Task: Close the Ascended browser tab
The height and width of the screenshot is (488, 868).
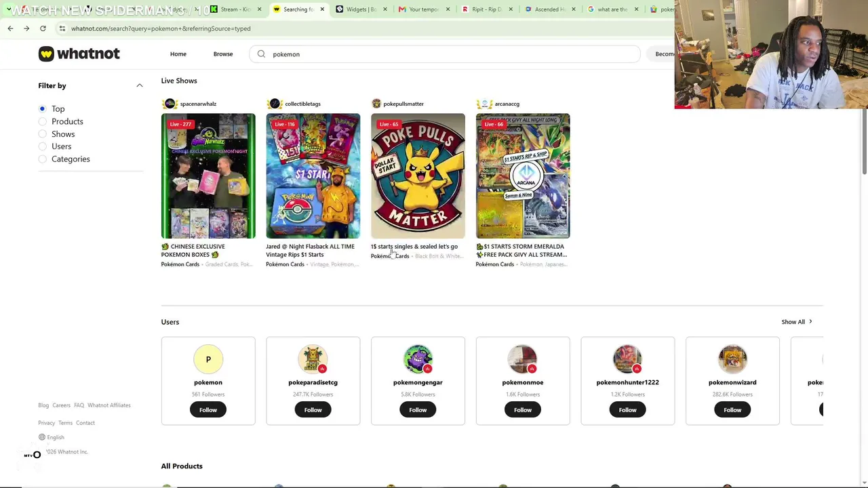Action: [x=574, y=9]
